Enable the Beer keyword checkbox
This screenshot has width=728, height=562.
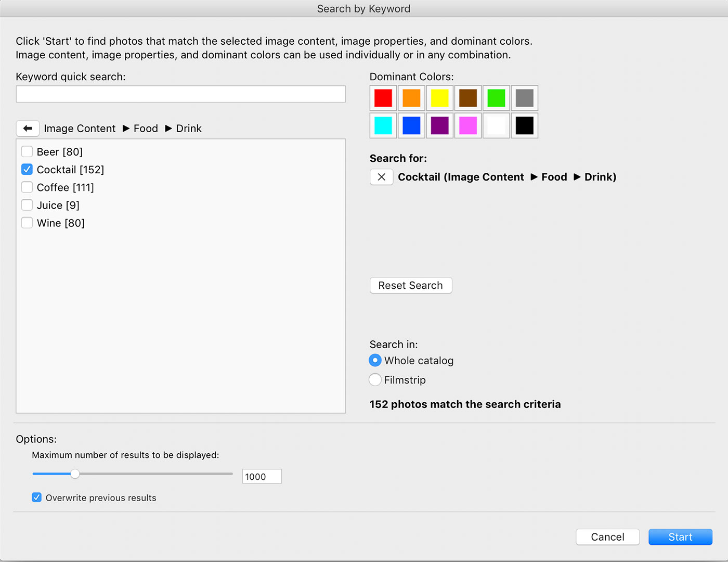[x=27, y=152]
